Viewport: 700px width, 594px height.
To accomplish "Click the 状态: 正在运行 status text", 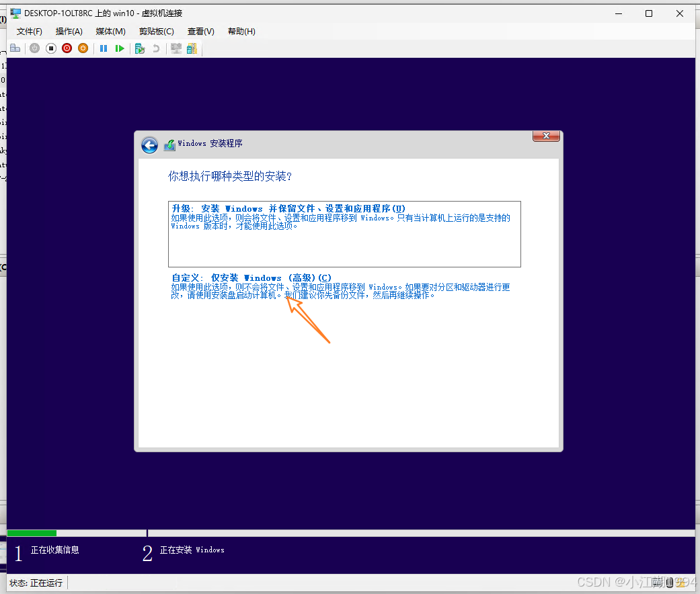I will pyautogui.click(x=36, y=583).
